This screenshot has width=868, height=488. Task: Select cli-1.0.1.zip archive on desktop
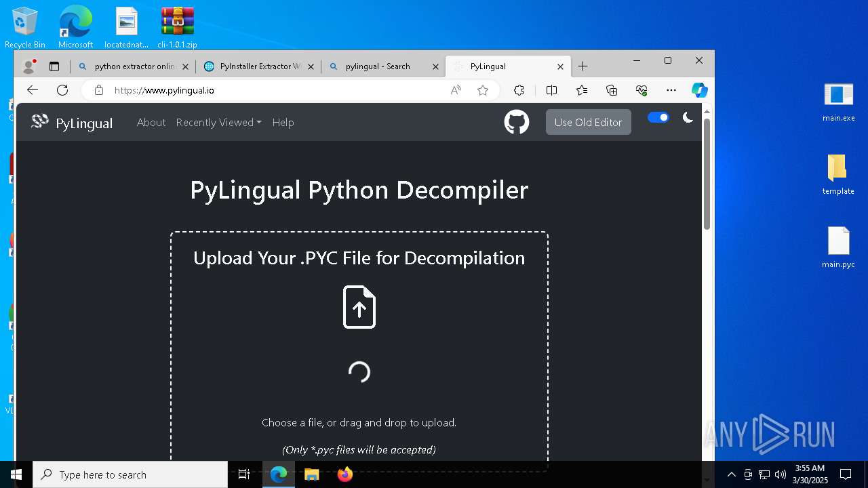(177, 28)
